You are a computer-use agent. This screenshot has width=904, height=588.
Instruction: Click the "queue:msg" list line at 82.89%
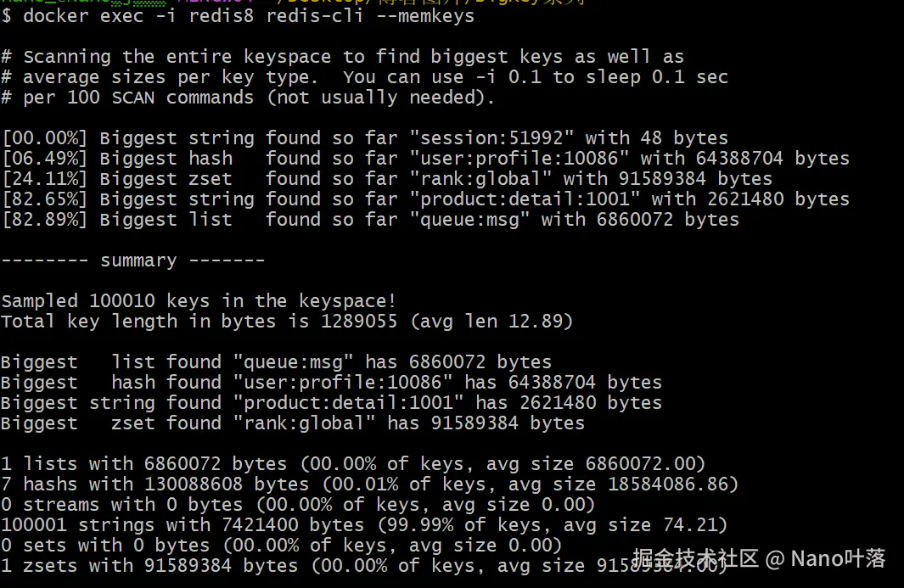click(x=370, y=220)
